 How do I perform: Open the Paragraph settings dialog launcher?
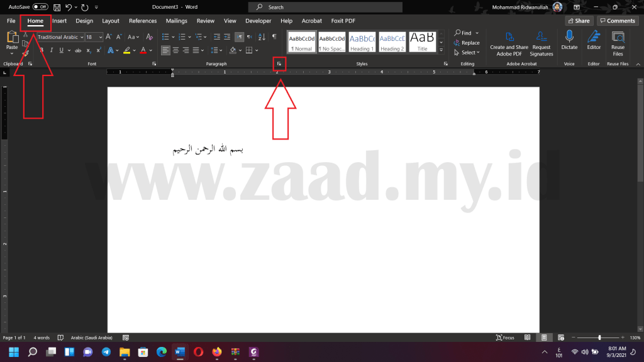point(279,63)
